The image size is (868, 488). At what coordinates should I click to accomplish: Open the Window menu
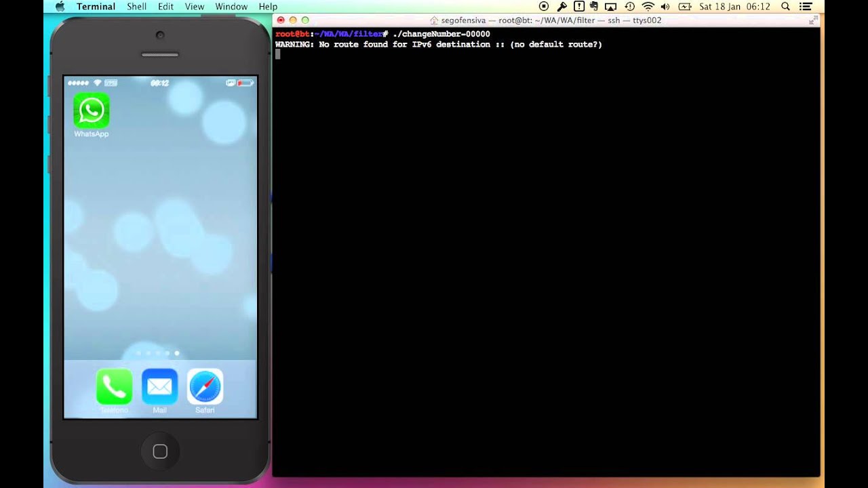(x=231, y=7)
